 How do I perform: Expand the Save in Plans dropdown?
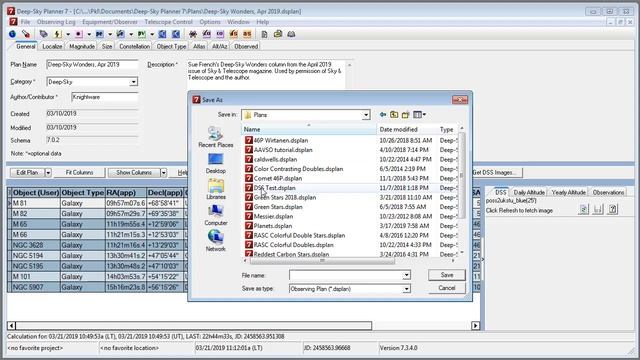tap(366, 115)
